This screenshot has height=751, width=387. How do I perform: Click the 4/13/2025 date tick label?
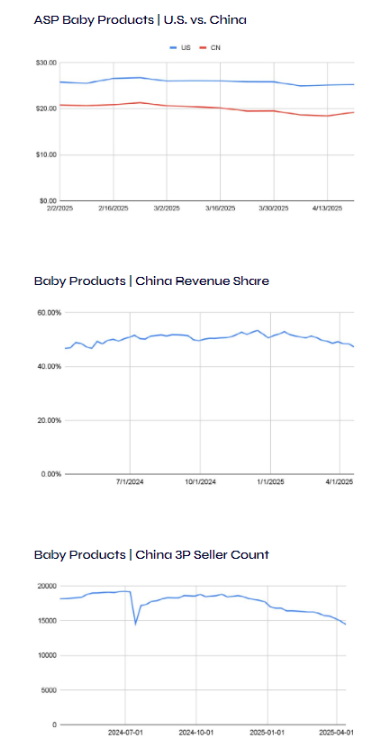point(327,208)
